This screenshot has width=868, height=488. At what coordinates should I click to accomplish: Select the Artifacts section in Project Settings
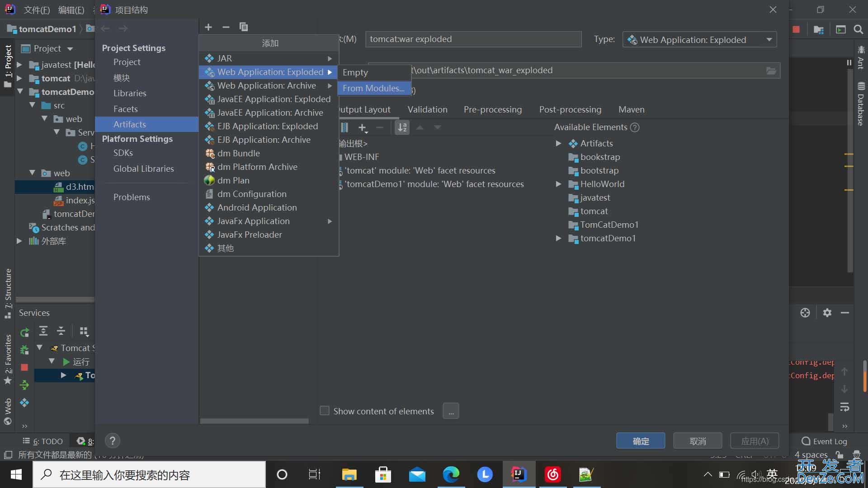click(x=129, y=124)
